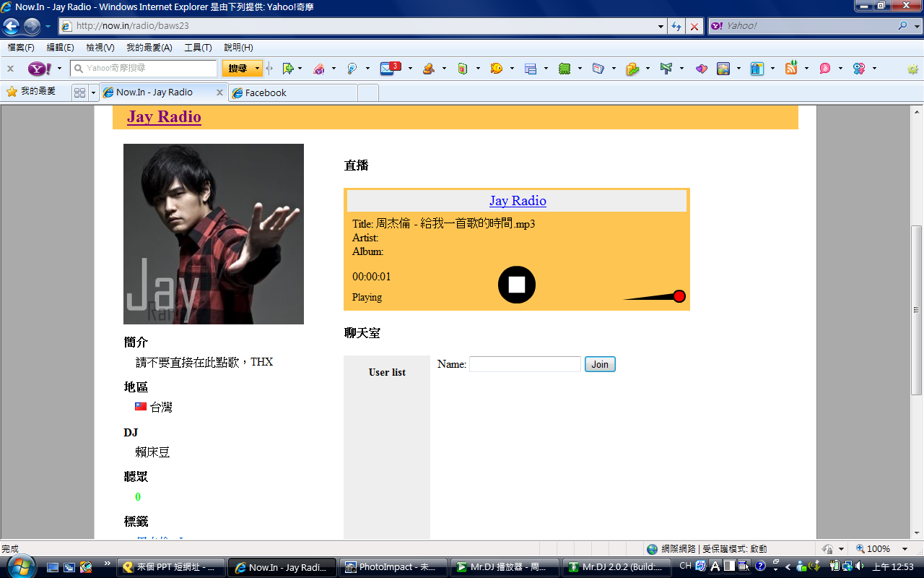This screenshot has height=578, width=924.
Task: Refresh the page with the reload icon
Action: pos(676,26)
